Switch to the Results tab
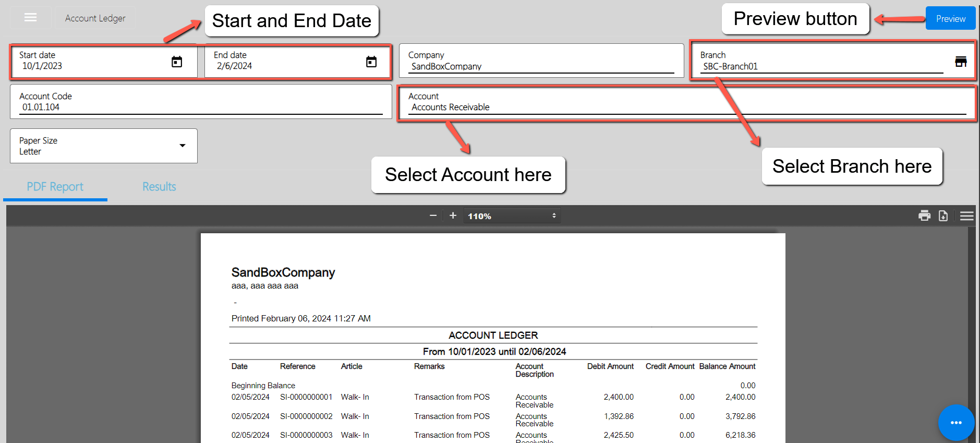The image size is (980, 443). [x=159, y=187]
